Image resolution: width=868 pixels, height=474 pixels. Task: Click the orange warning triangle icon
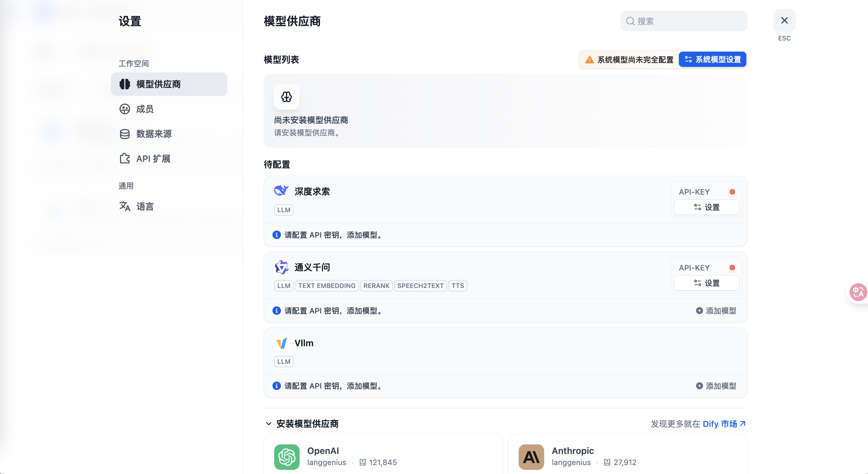point(589,60)
